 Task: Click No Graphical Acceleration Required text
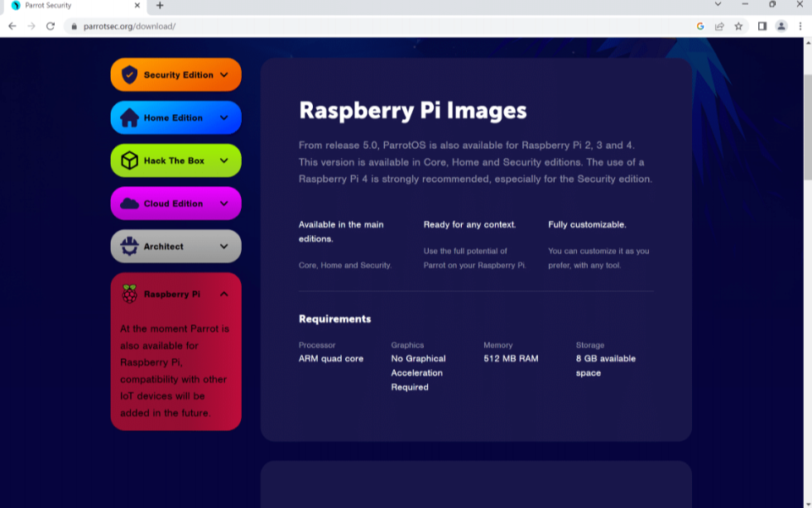(x=419, y=373)
